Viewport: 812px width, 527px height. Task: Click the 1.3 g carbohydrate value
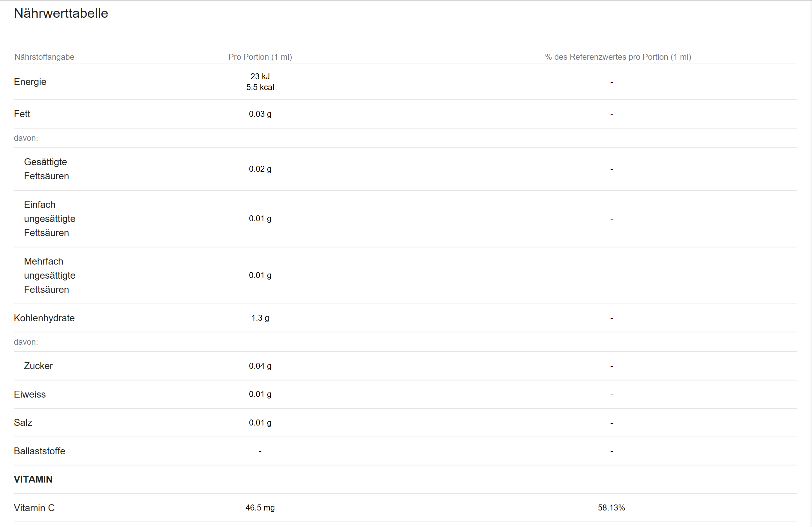click(x=260, y=318)
